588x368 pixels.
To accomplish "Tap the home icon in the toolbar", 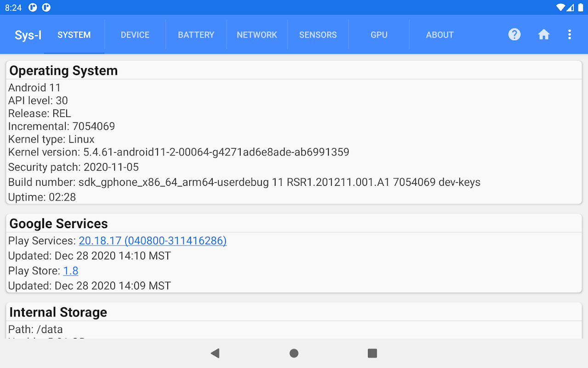I will click(544, 34).
